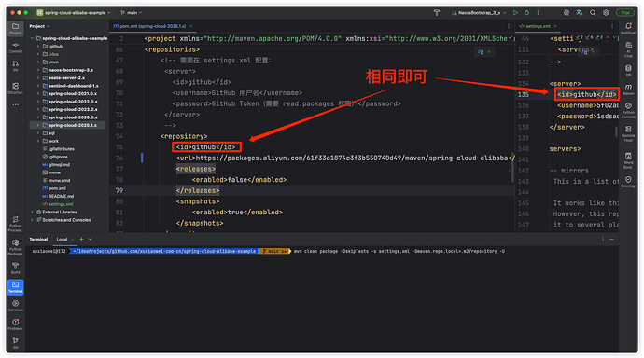644x358 pixels.
Task: Debug NacosBootstrap_3_x configuration
Action: click(527, 13)
